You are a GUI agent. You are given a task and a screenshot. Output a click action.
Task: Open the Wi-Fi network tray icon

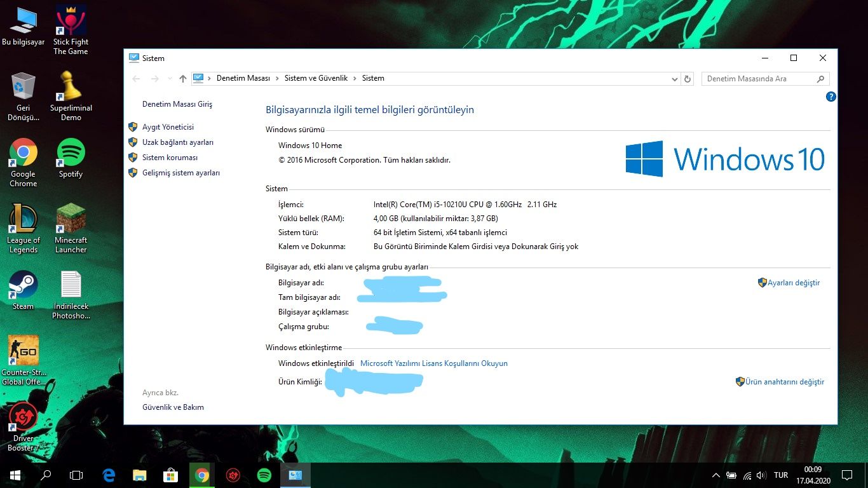point(747,475)
